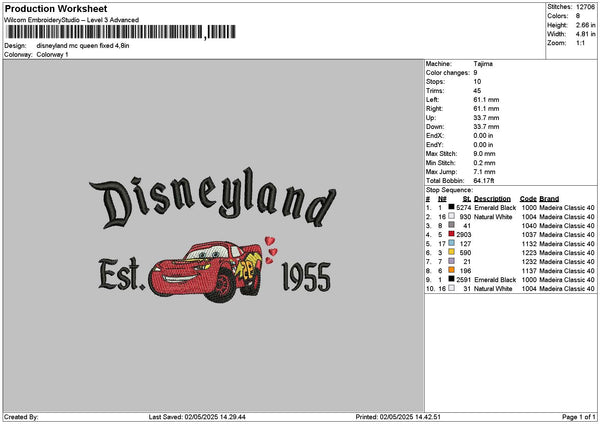This screenshot has width=600, height=424.
Task: Pick the red swatch for code 1037
Action: pos(452,234)
